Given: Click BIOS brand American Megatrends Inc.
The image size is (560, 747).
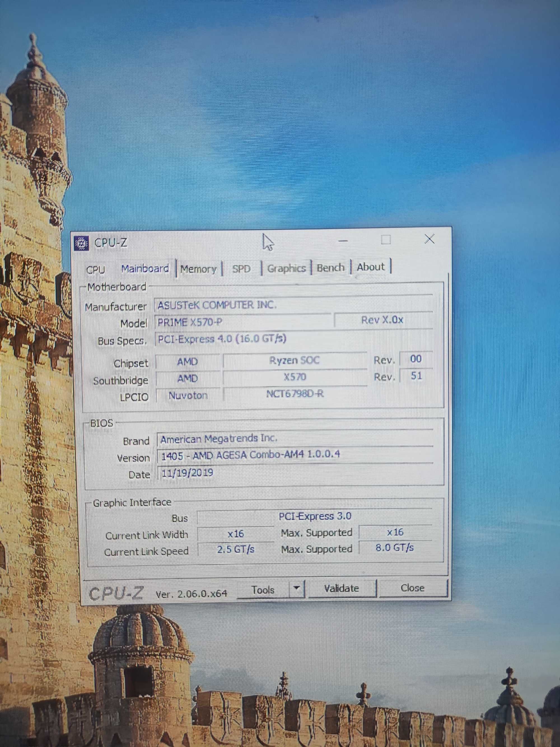Looking at the screenshot, I should (295, 439).
